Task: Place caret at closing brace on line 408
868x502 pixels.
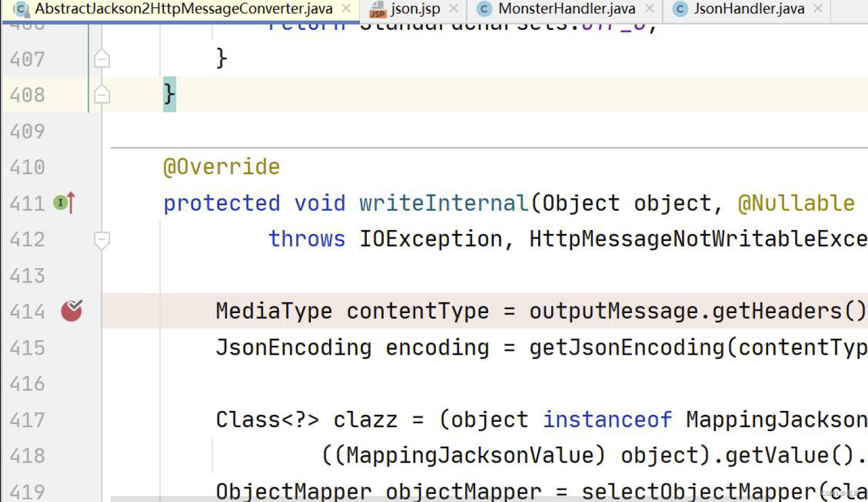Action: (169, 94)
